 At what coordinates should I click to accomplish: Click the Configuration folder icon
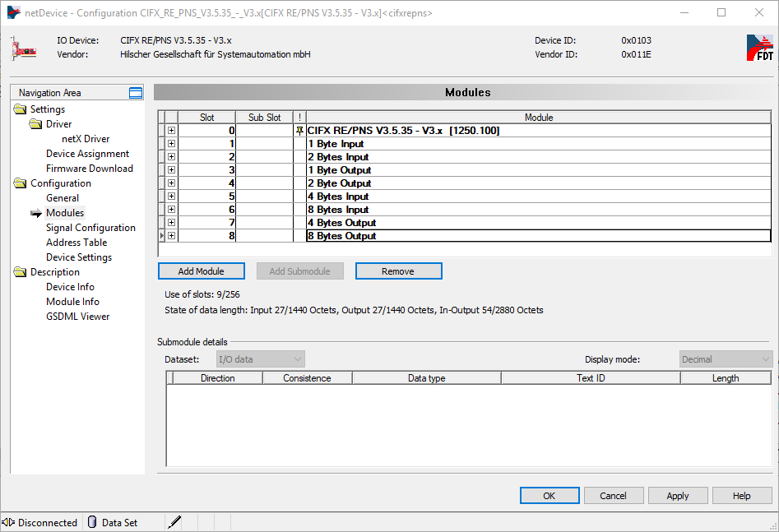pyautogui.click(x=20, y=183)
